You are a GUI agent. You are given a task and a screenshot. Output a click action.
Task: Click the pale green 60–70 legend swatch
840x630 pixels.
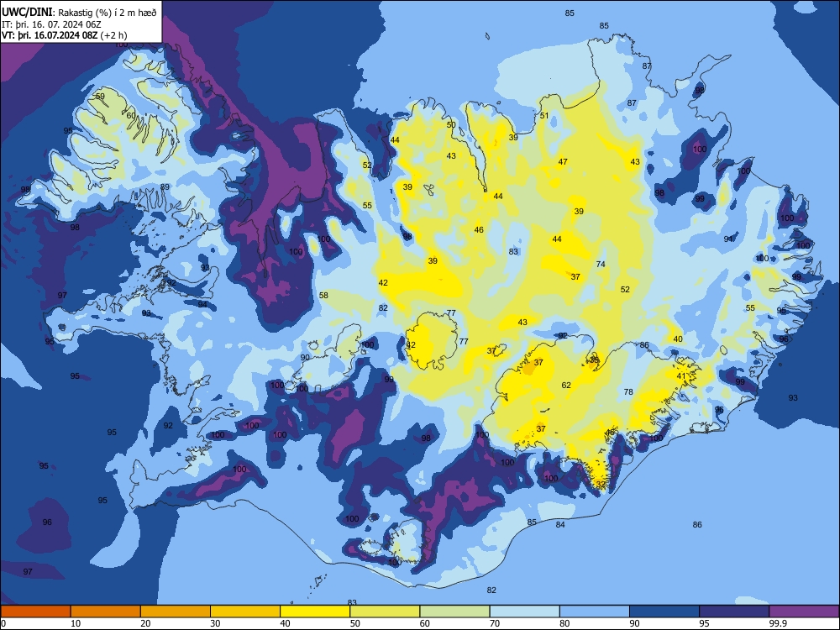click(x=454, y=612)
